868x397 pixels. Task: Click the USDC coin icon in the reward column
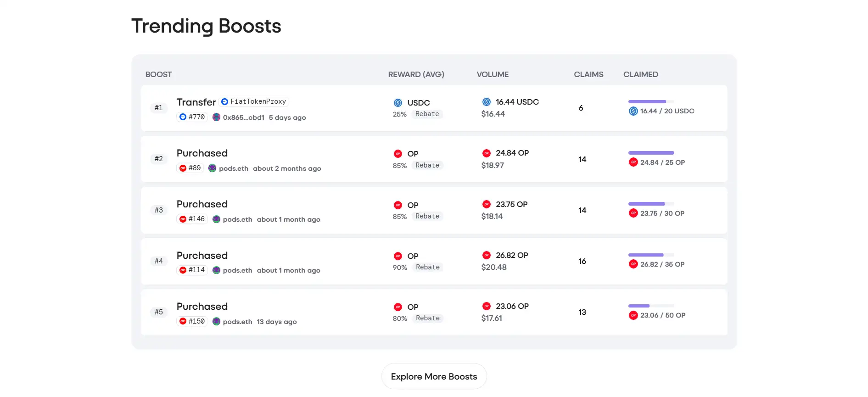pyautogui.click(x=398, y=103)
